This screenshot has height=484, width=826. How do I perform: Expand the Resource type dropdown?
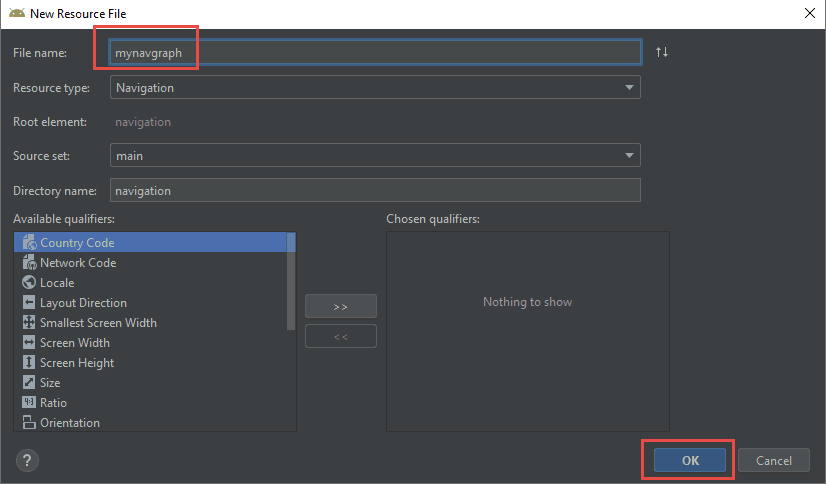[629, 88]
